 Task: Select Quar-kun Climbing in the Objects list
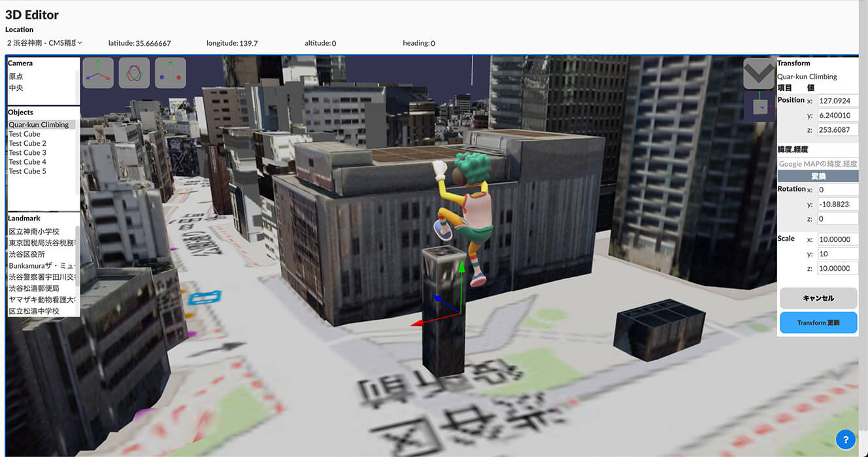(42, 124)
